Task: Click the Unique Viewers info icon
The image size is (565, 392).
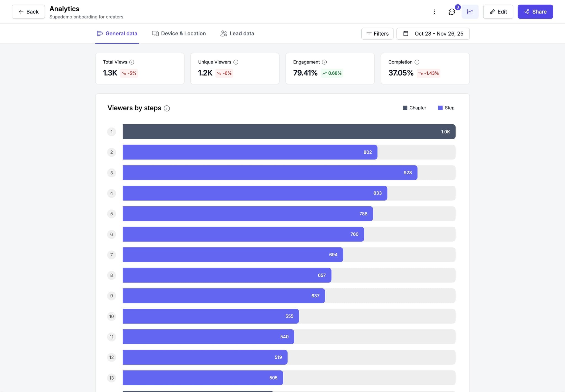Action: (x=236, y=62)
